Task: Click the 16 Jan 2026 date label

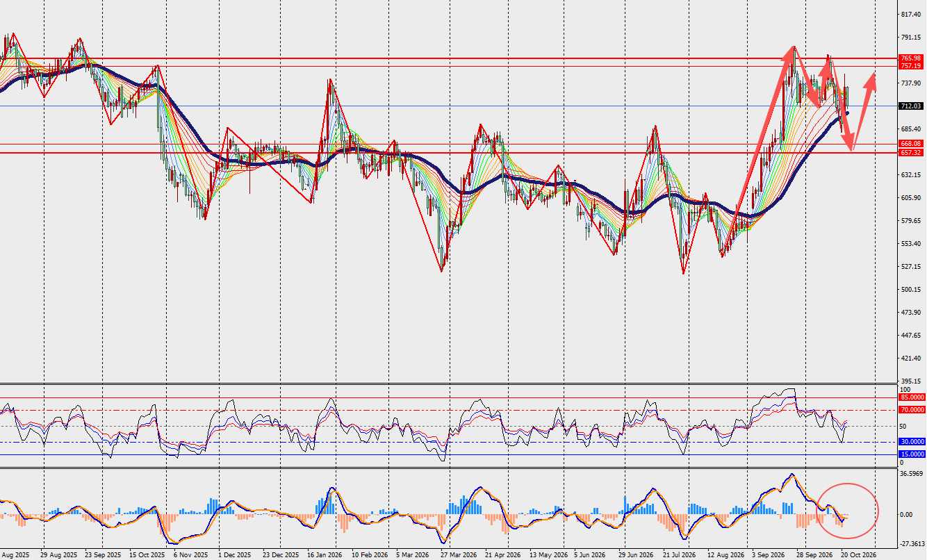Action: coord(323,555)
